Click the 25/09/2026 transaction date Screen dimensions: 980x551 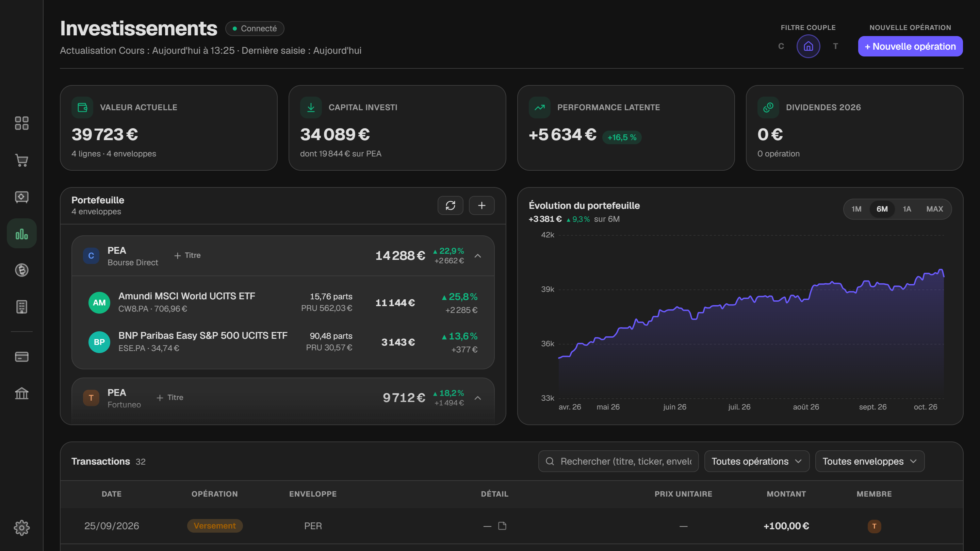tap(112, 526)
